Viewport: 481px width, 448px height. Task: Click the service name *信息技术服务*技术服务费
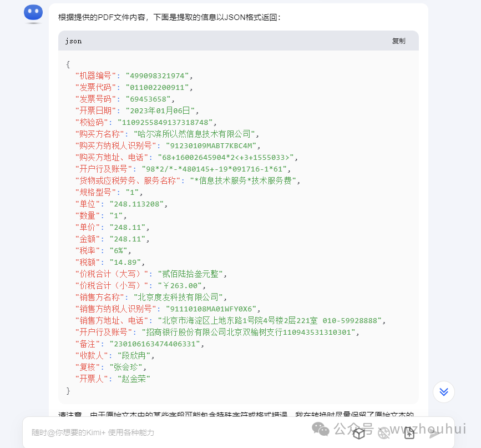click(x=242, y=181)
